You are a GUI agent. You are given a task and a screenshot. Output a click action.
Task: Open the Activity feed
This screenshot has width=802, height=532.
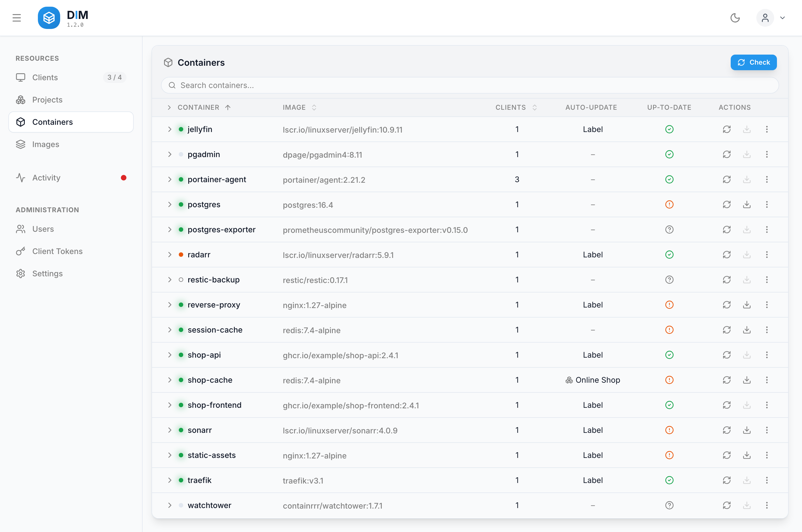71,178
